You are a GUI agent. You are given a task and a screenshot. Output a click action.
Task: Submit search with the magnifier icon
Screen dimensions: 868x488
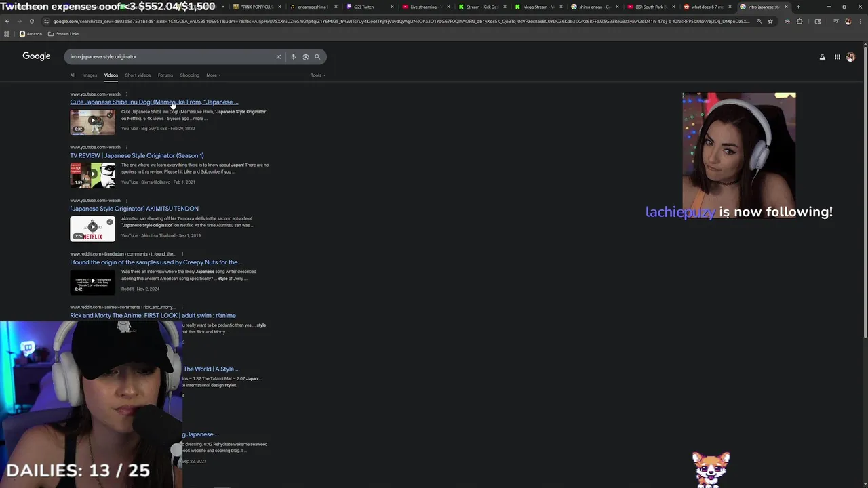pyautogui.click(x=317, y=57)
